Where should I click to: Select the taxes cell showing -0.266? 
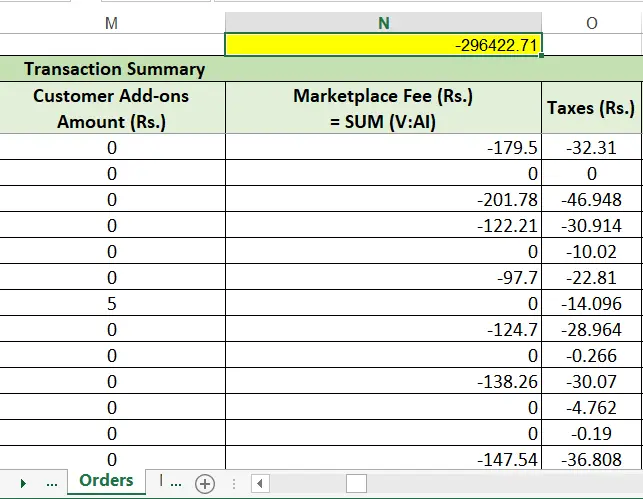coord(591,355)
